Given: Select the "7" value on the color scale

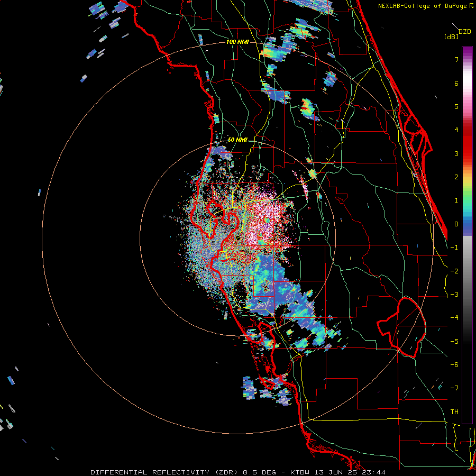Looking at the screenshot, I should point(456,59).
